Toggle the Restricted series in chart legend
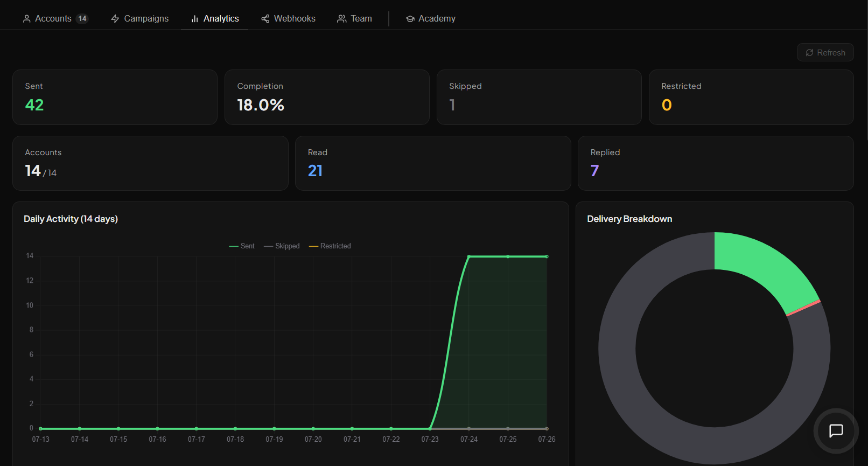Image resolution: width=868 pixels, height=466 pixels. pos(330,246)
